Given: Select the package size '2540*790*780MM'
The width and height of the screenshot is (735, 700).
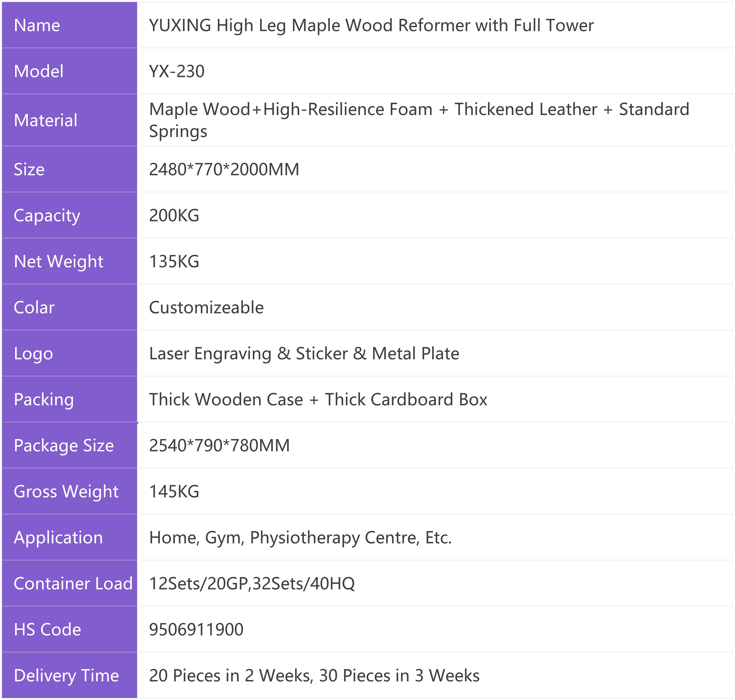Looking at the screenshot, I should tap(220, 446).
